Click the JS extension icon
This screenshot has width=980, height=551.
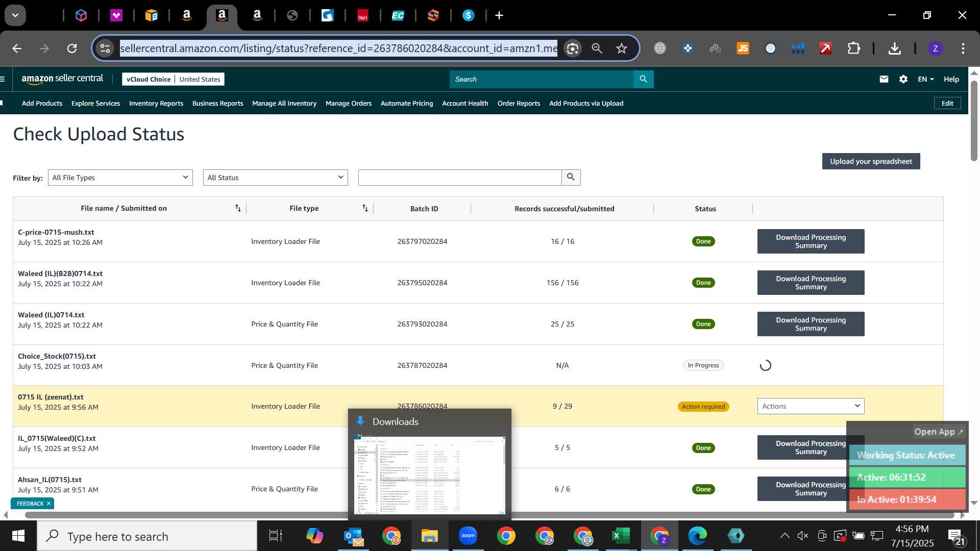[x=743, y=48]
